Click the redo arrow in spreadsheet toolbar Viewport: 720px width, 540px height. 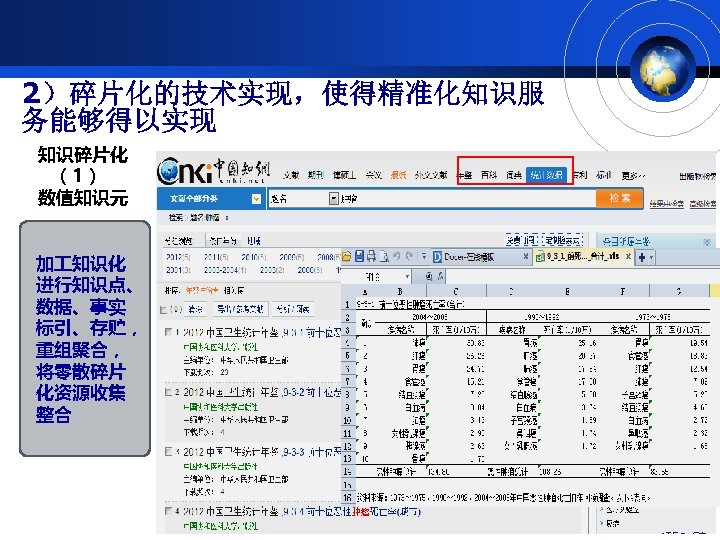(409, 256)
